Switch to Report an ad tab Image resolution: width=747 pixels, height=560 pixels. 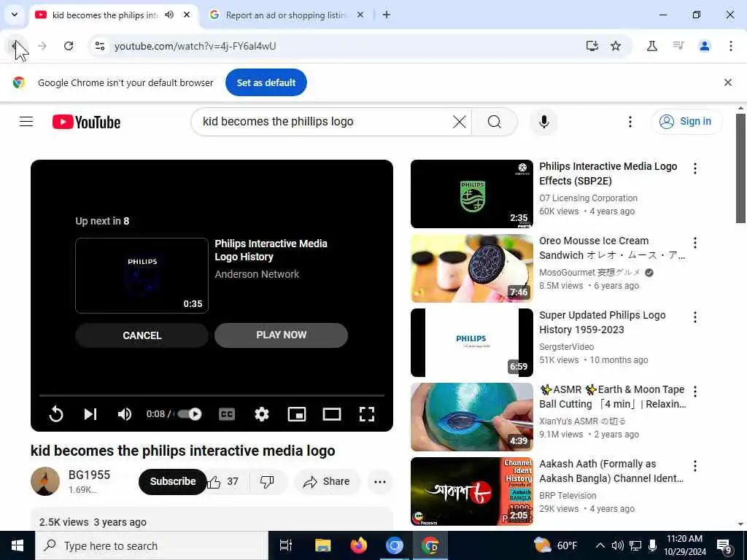(x=285, y=15)
